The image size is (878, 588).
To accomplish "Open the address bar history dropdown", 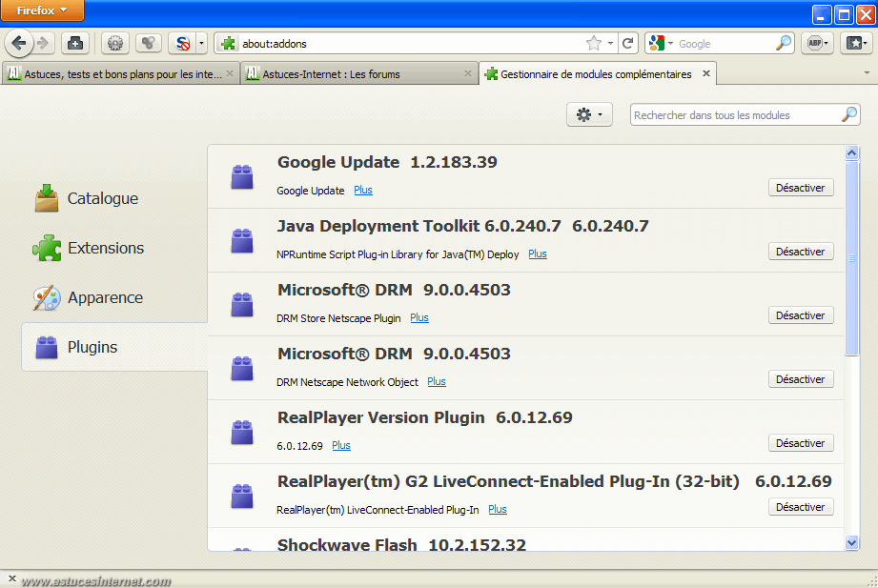I will click(610, 43).
